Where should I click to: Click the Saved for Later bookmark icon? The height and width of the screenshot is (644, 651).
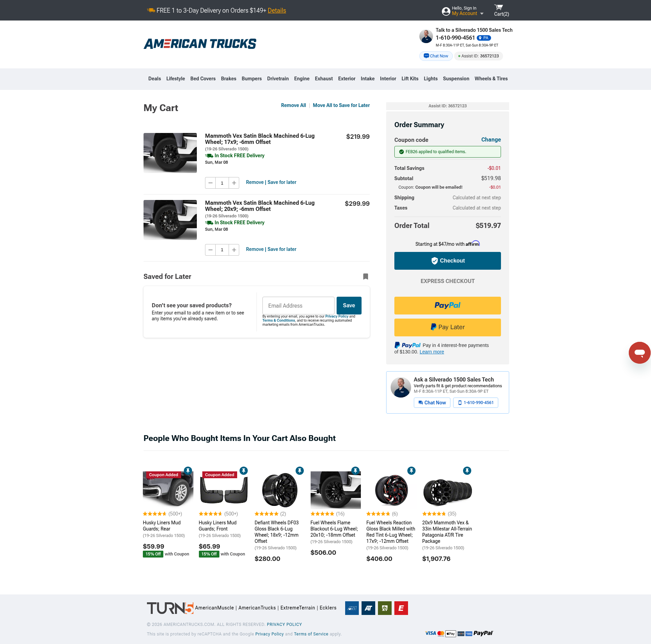coord(365,277)
